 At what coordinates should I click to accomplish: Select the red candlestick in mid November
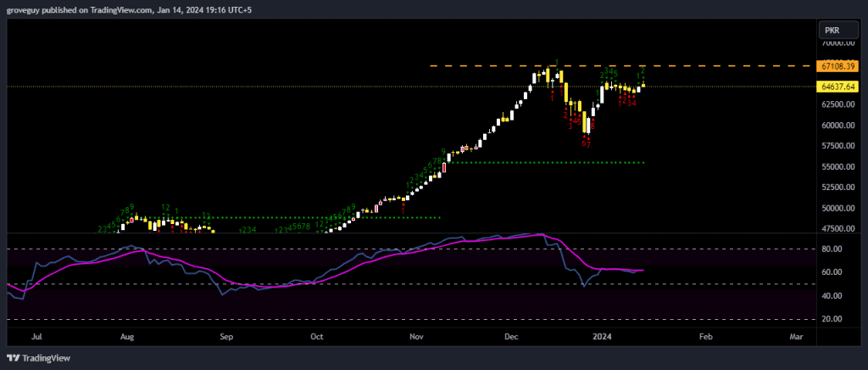click(442, 169)
